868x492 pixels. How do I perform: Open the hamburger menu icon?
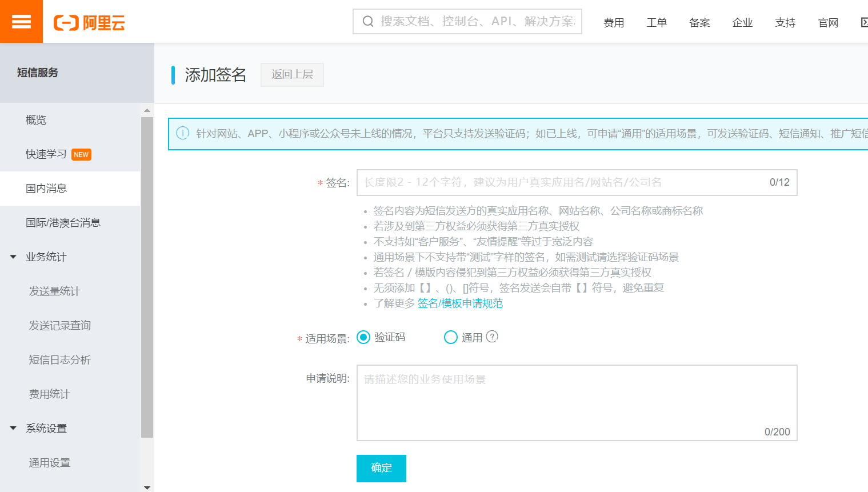coord(21,22)
